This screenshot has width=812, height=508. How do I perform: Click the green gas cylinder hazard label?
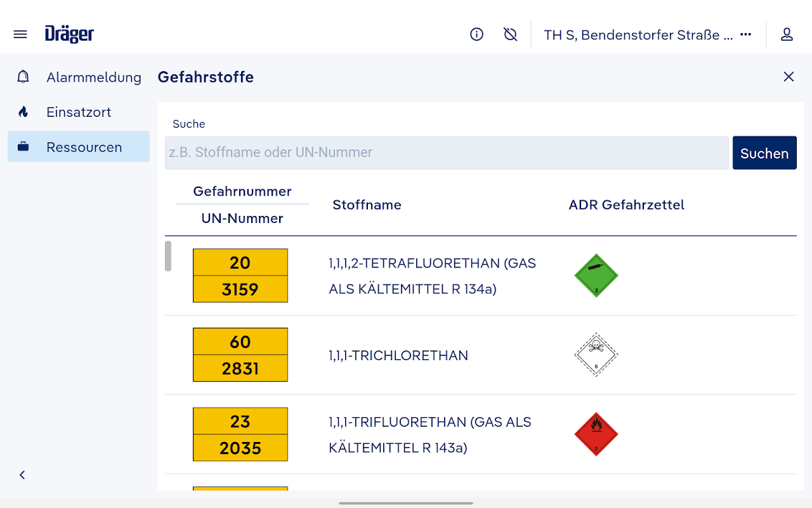pos(596,276)
